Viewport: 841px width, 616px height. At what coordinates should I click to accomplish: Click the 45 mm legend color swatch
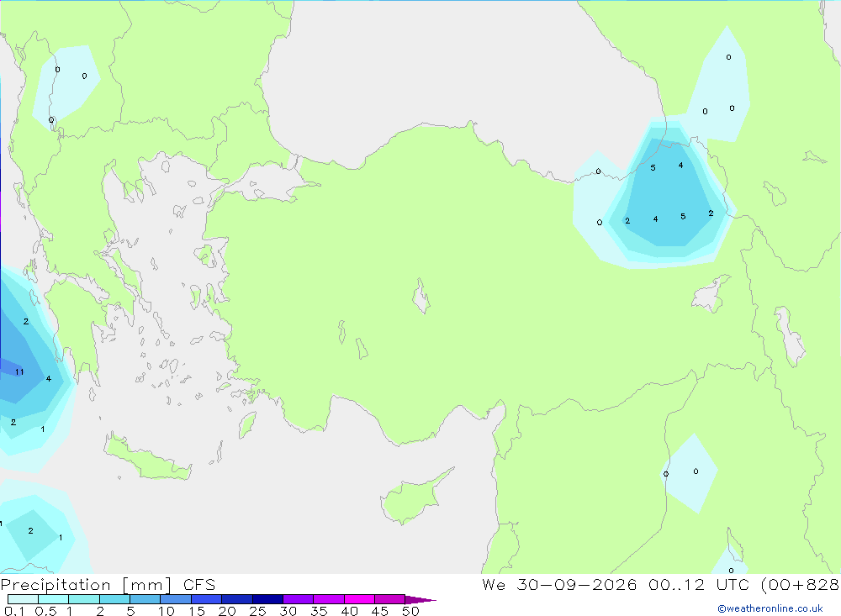point(389,599)
